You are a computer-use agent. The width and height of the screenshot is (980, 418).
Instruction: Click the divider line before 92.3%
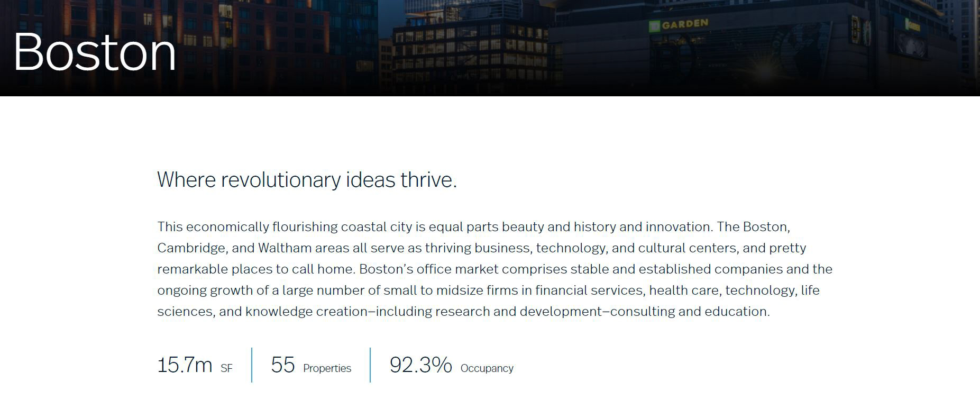click(x=370, y=365)
